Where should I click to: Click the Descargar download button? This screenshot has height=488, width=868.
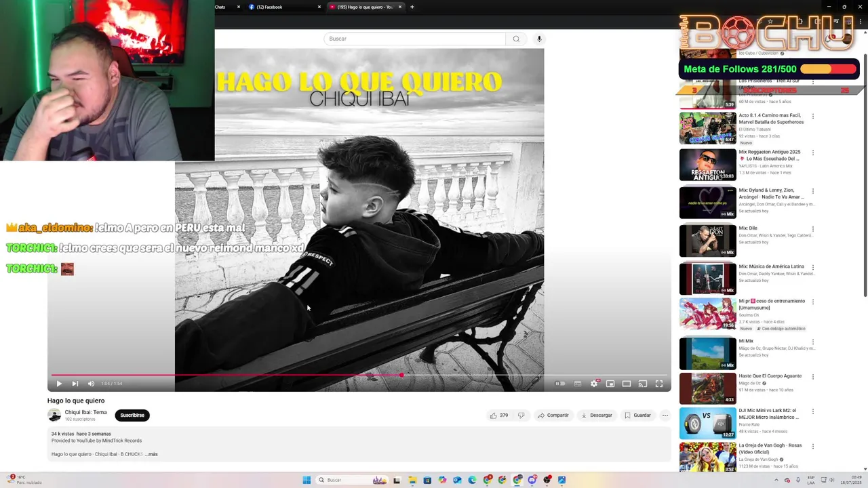[x=597, y=415]
